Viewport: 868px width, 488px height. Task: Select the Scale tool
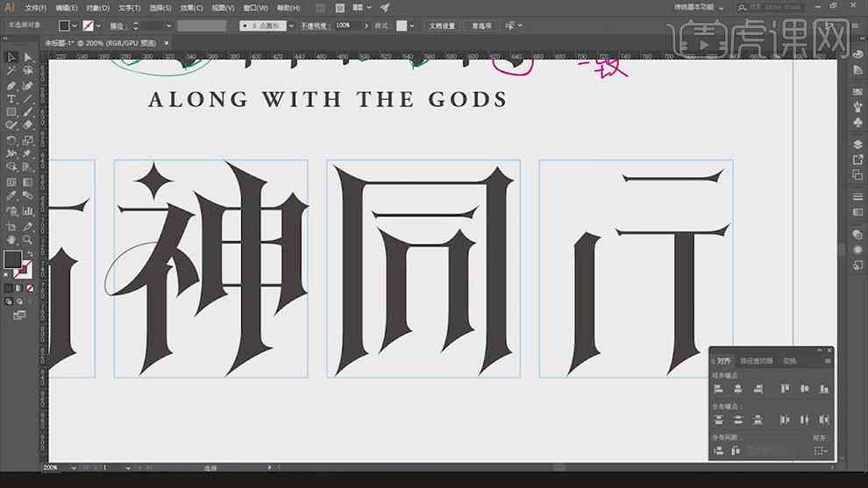[28, 140]
